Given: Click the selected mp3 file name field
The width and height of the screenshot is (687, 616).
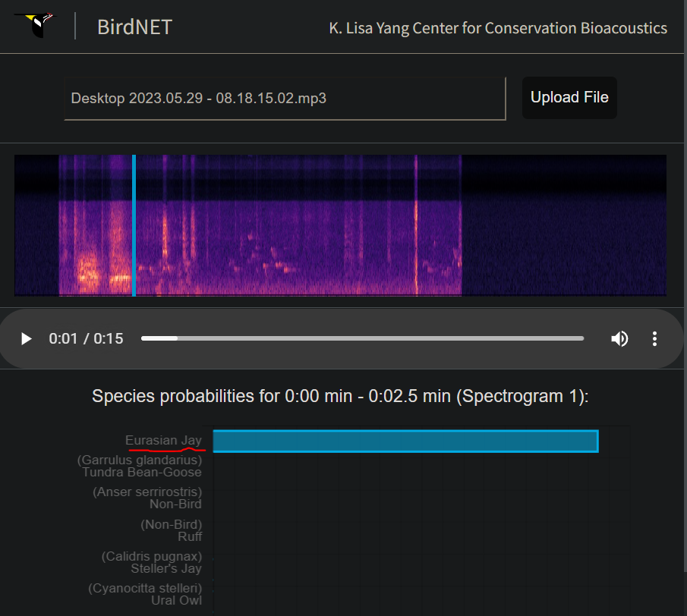Looking at the screenshot, I should 285,99.
